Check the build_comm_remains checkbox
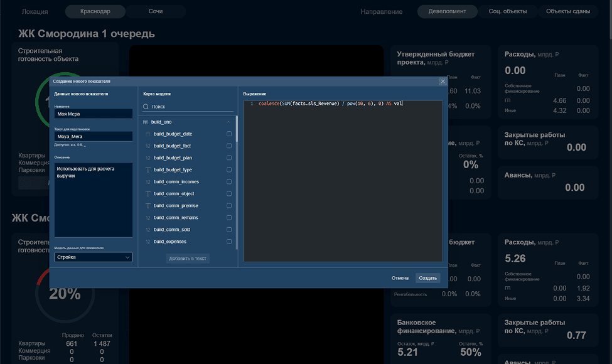The width and height of the screenshot is (612, 364). pos(229,218)
